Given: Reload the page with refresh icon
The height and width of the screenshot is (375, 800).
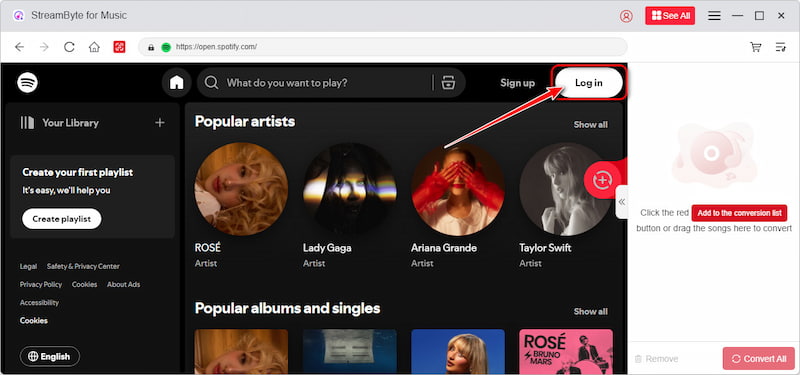Looking at the screenshot, I should (69, 47).
